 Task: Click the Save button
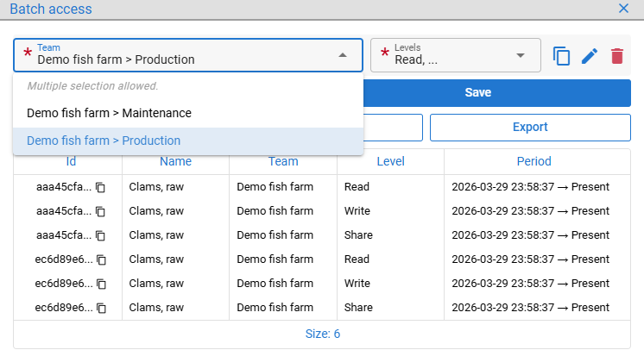pos(497,93)
